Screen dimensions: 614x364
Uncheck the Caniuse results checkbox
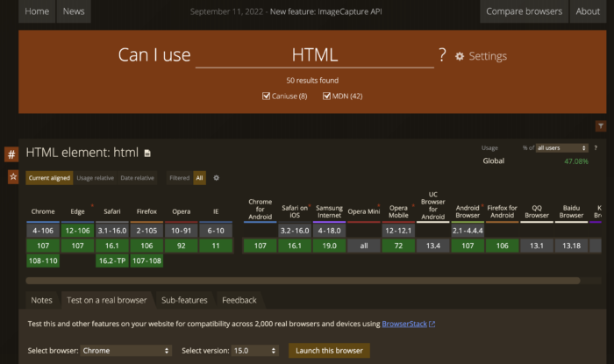[267, 96]
